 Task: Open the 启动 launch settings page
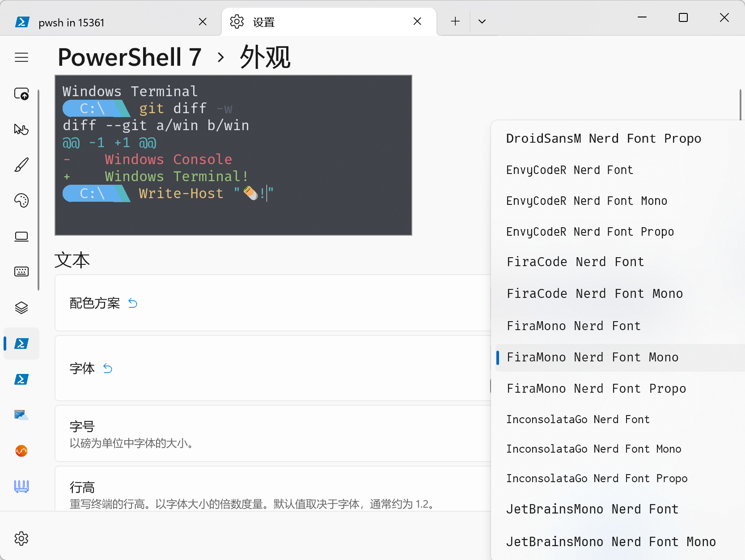pyautogui.click(x=21, y=94)
